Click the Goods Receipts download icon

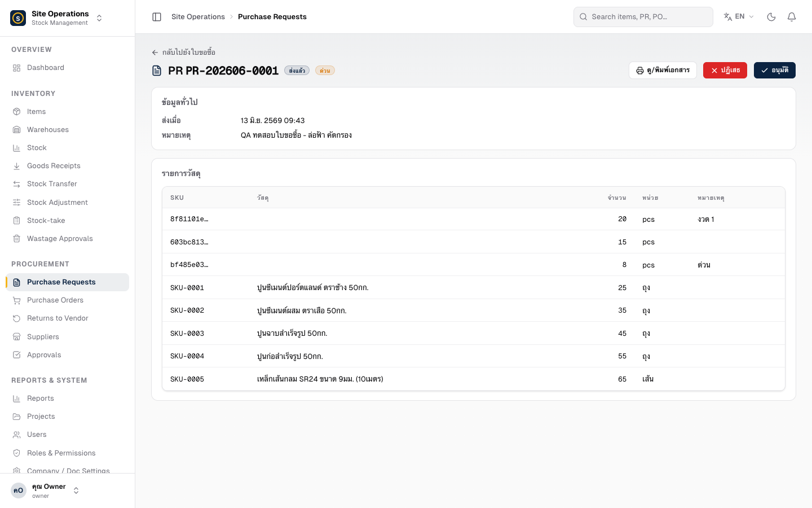pos(17,166)
